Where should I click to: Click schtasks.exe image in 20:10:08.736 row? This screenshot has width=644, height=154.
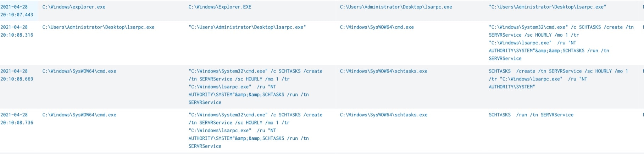coord(383,115)
